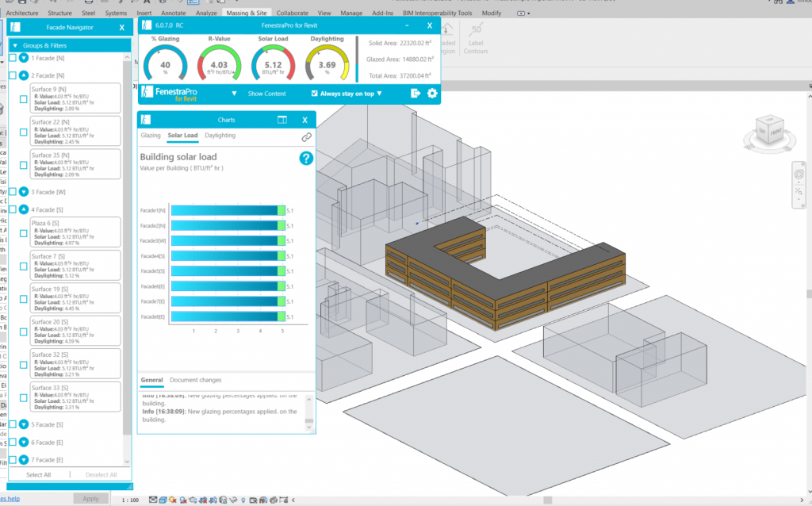Open the Analyze ribbon tab
Image resolution: width=812 pixels, height=506 pixels.
coord(206,13)
